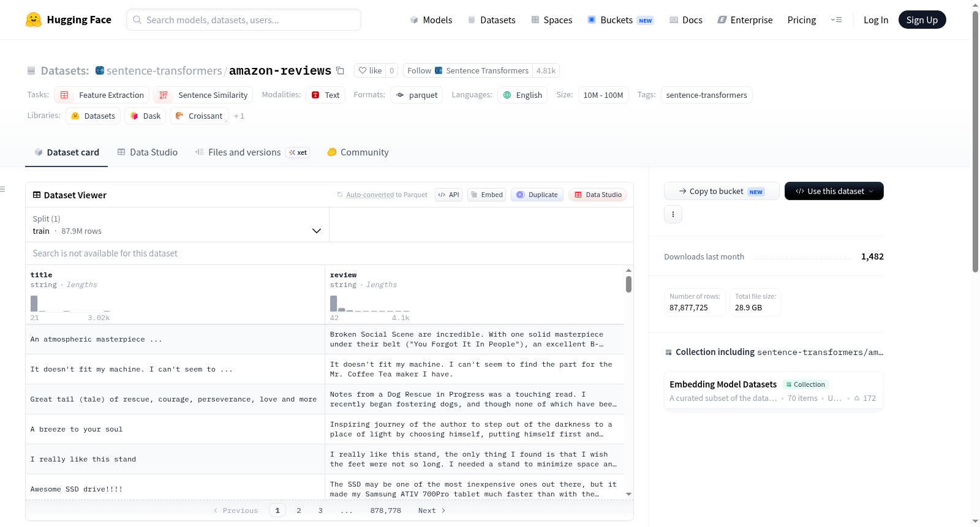Select row 'A breeze to your soul'
The width and height of the screenshot is (980, 527).
pos(325,429)
